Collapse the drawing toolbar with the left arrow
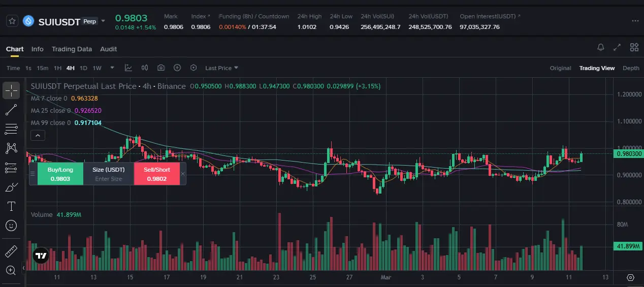Screen dimensions: 644x287 click(23, 268)
